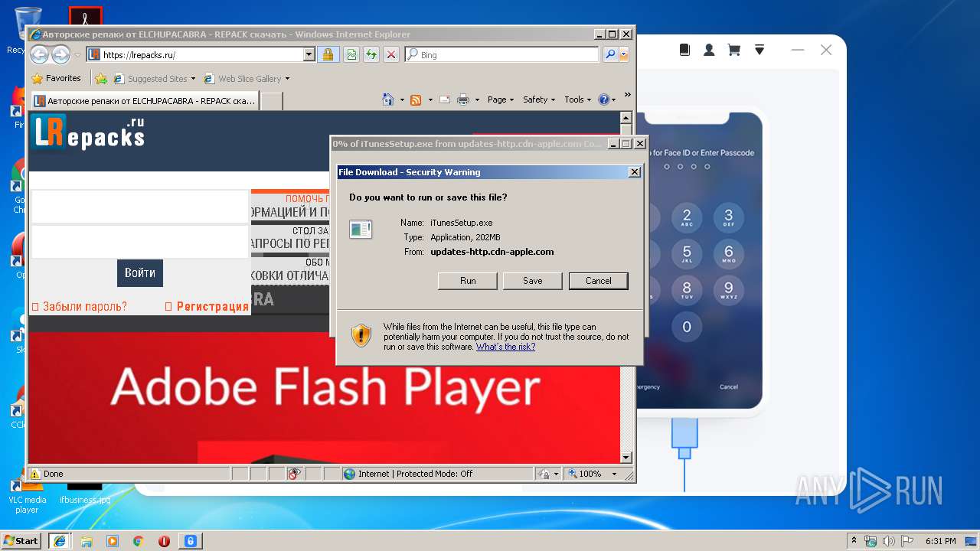Click Cancel in the File Download dialog
This screenshot has width=980, height=551.
tap(599, 281)
